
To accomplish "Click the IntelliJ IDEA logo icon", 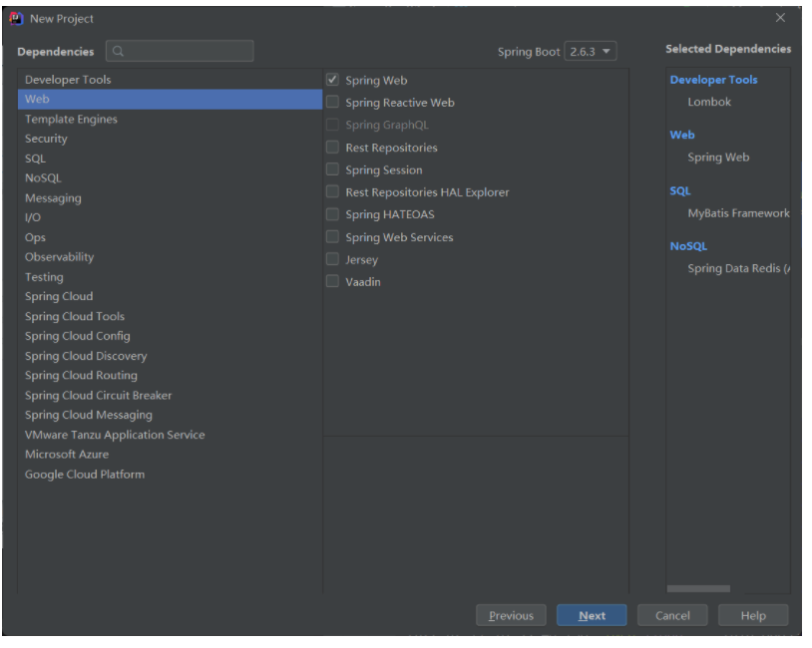I will point(16,18).
